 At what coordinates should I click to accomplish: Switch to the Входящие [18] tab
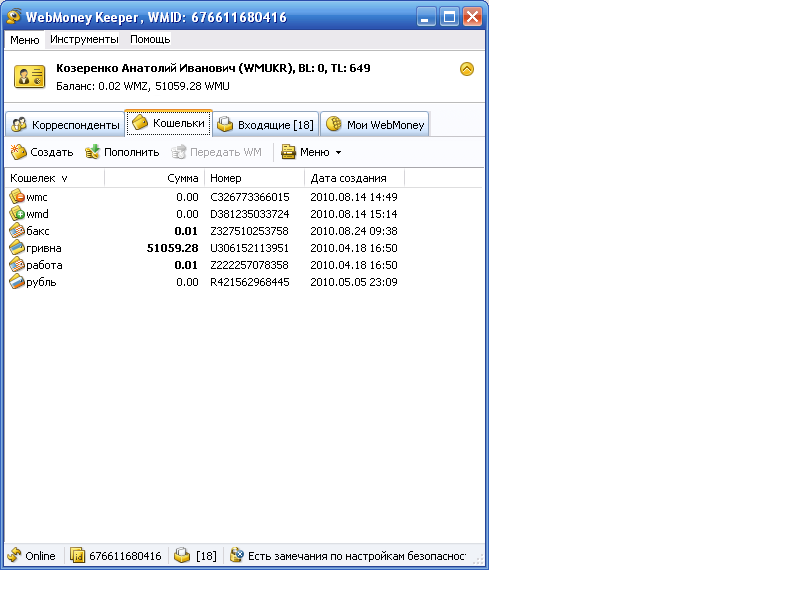(266, 125)
